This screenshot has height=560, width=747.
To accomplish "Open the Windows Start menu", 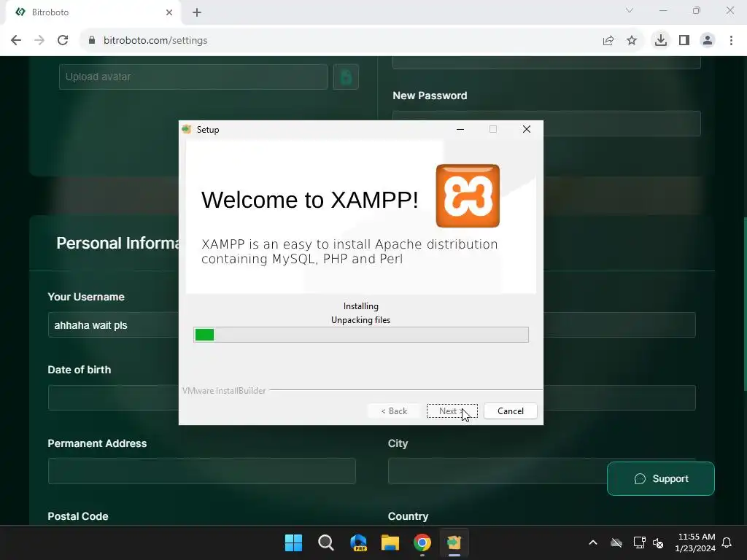I will pyautogui.click(x=293, y=542).
